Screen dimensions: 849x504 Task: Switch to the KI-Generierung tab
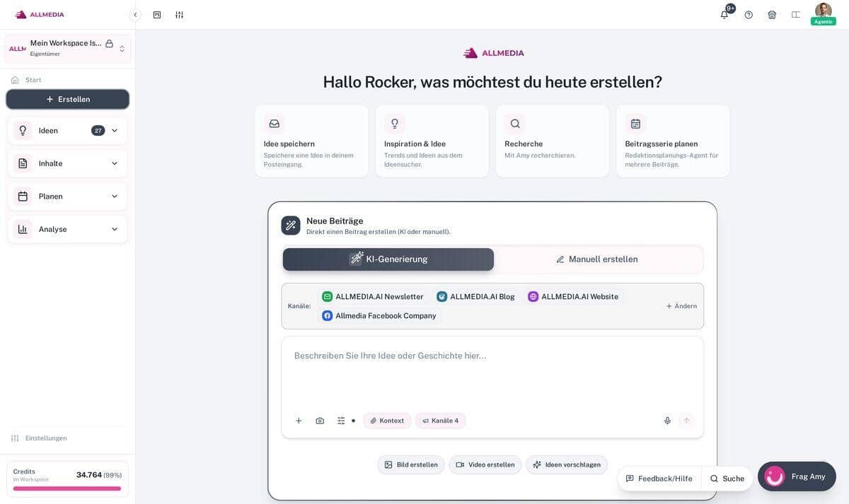pyautogui.click(x=388, y=259)
